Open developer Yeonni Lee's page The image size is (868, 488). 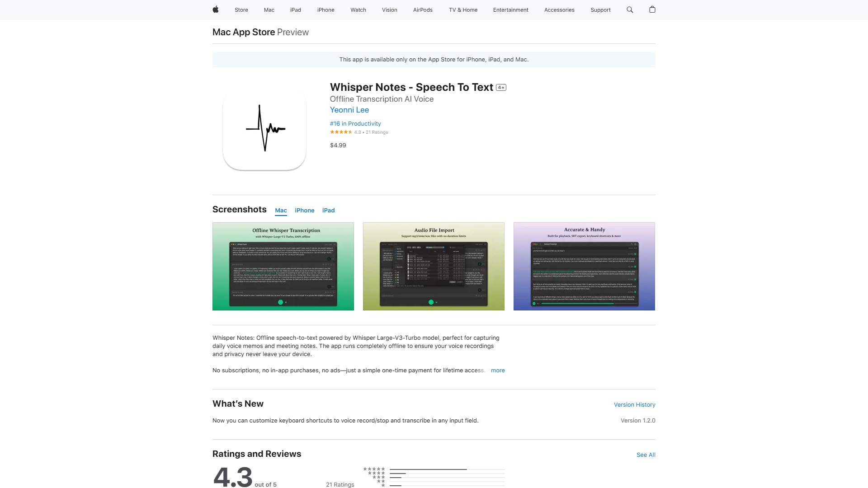(349, 110)
